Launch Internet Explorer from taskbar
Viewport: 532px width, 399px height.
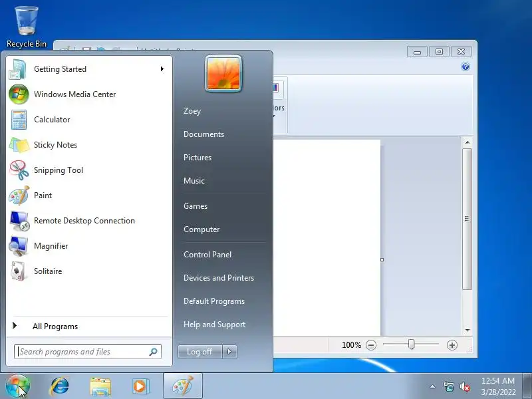coord(60,386)
